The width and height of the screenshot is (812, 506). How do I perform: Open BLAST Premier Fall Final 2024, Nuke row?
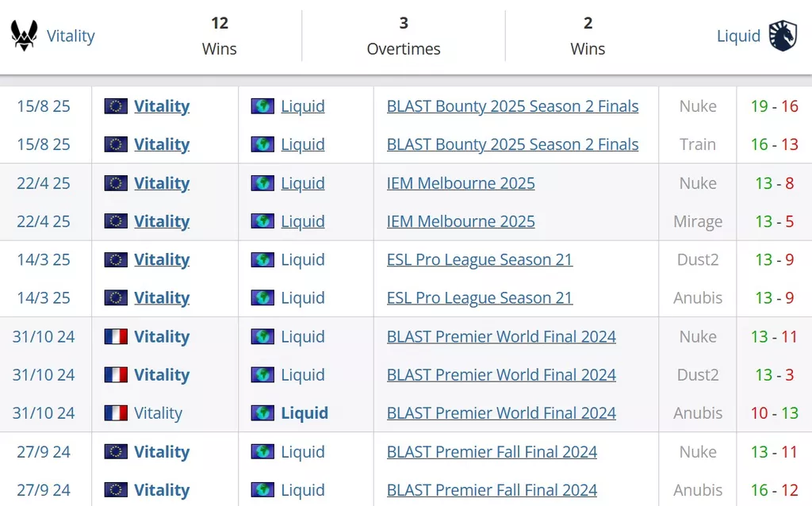tap(492, 451)
